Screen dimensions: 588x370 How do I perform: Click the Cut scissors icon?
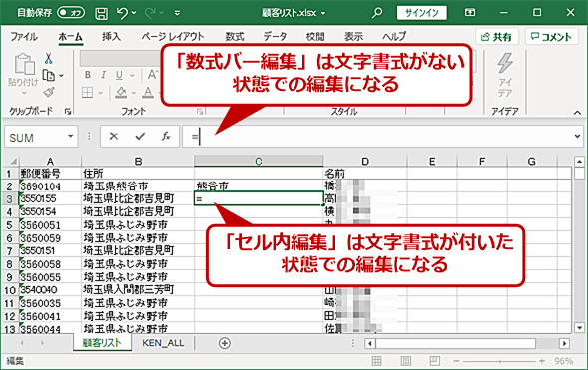48,59
